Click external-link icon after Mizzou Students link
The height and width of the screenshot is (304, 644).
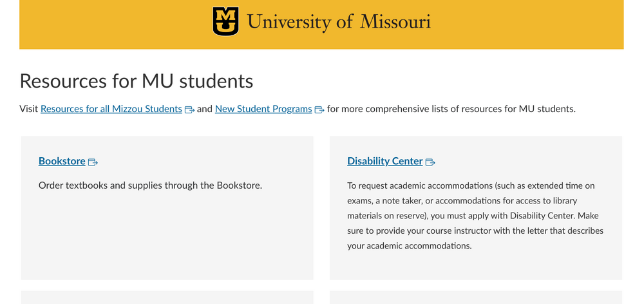click(189, 109)
